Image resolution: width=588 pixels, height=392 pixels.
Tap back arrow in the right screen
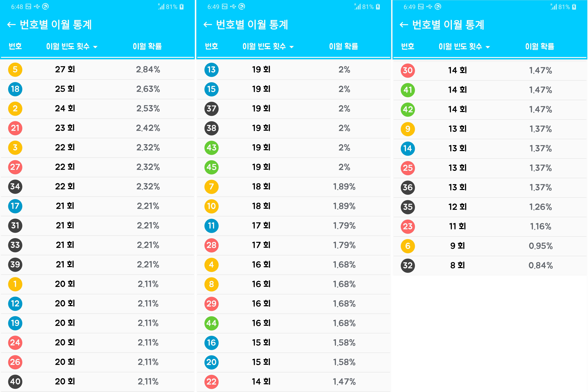coord(404,25)
